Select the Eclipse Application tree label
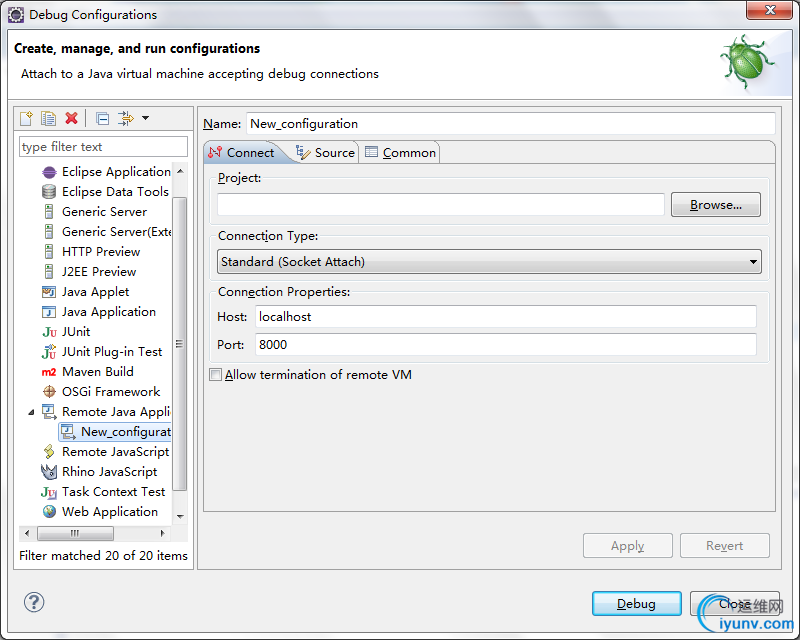Image resolution: width=800 pixels, height=640 pixels. point(116,172)
